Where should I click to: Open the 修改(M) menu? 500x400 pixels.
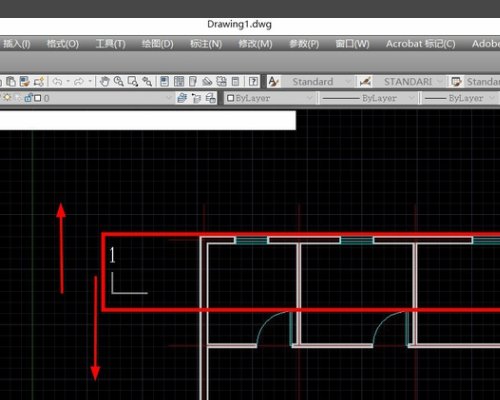pyautogui.click(x=255, y=44)
